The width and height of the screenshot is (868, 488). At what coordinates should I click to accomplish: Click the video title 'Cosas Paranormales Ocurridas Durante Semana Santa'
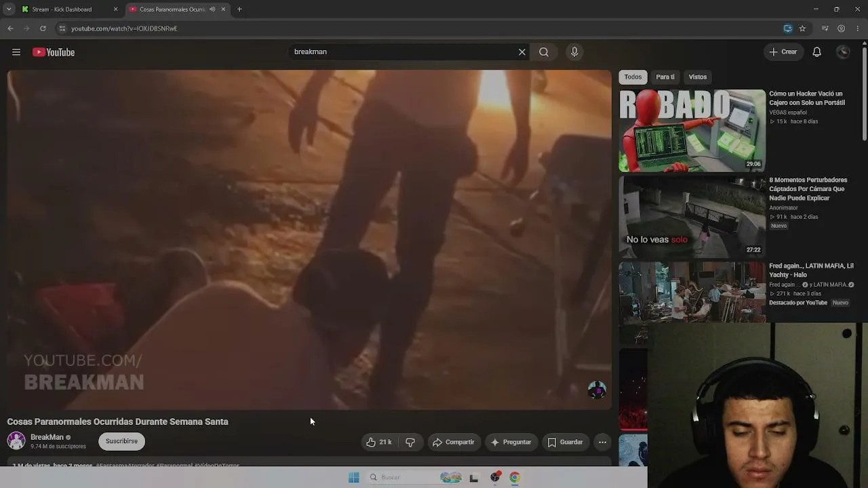[x=118, y=422]
